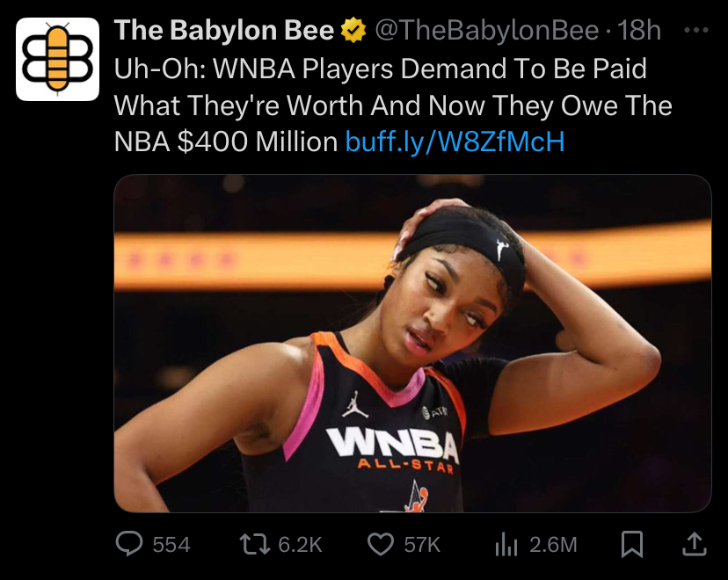Click the reply speech bubble icon
Screen dimensions: 728x580
point(129,544)
